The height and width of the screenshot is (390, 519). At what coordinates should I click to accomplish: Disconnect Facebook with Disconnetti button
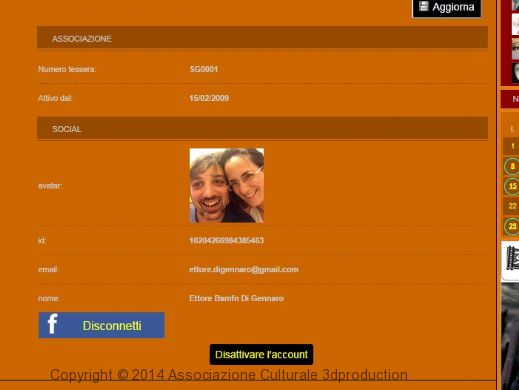(x=101, y=325)
